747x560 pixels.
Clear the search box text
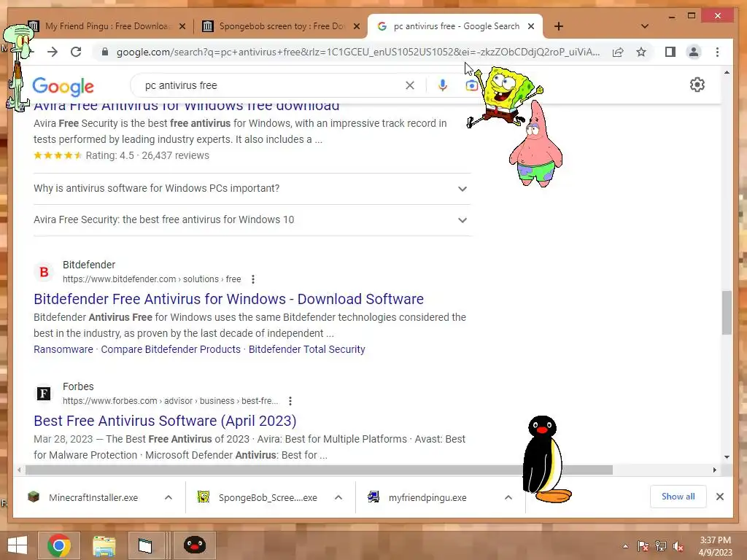coord(410,85)
